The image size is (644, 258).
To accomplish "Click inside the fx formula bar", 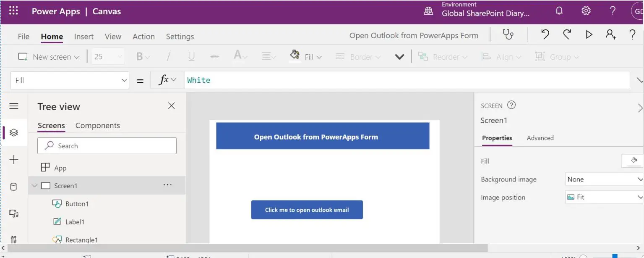I will click(x=294, y=80).
